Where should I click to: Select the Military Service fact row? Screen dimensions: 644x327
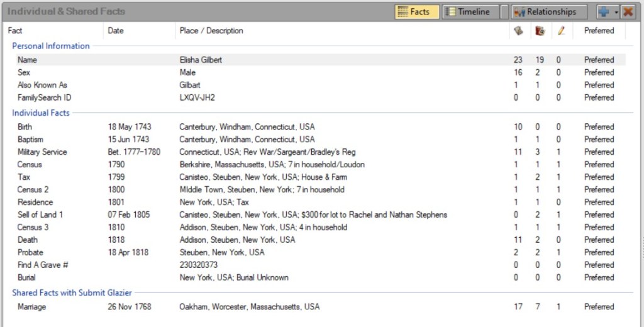[42, 152]
